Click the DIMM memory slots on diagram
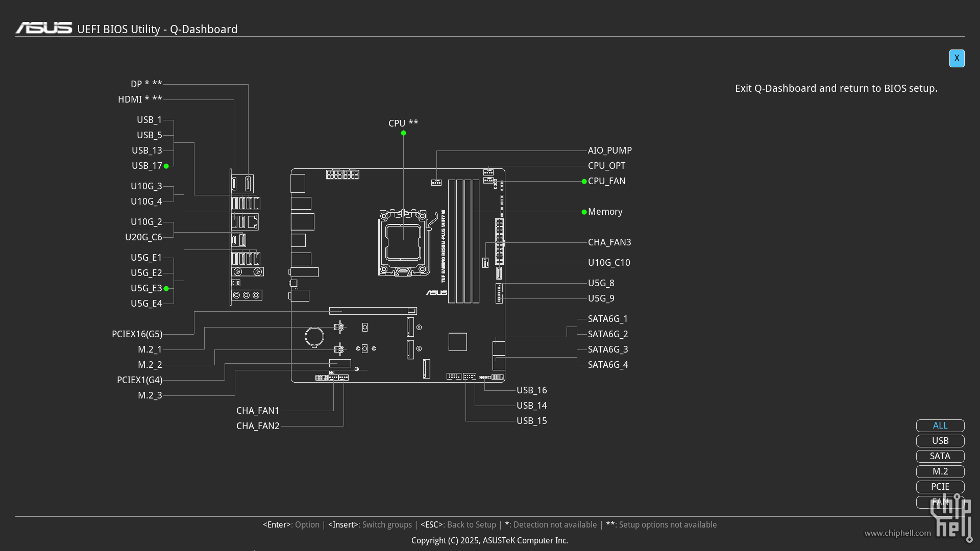The image size is (980, 551). tap(463, 241)
